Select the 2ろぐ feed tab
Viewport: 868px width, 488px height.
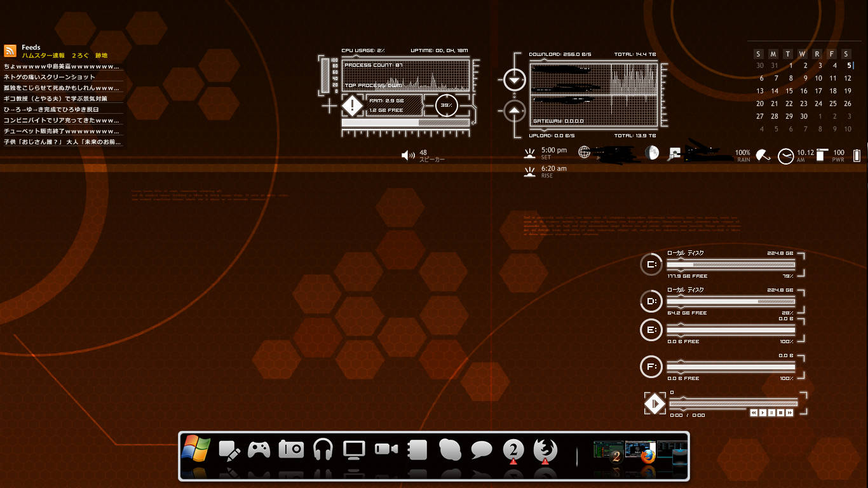click(x=81, y=56)
